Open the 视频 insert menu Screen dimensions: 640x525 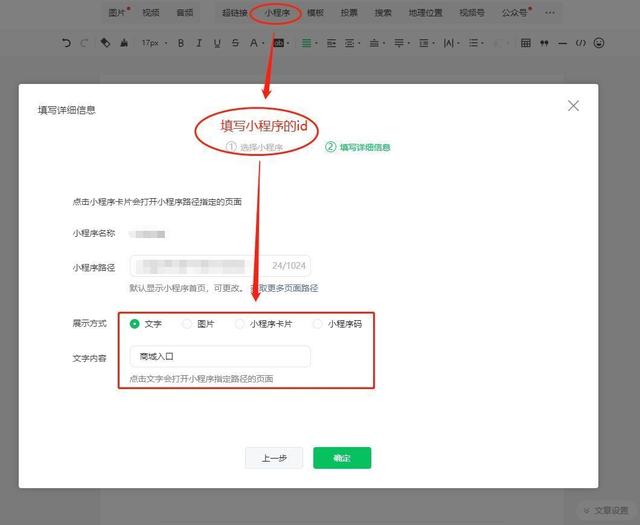(151, 13)
